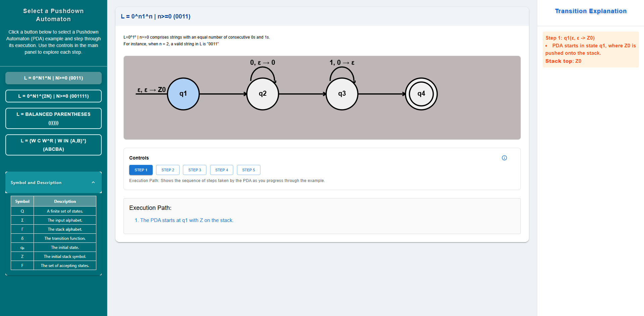This screenshot has width=644, height=316.
Task: Select the Balanced Parentheses example
Action: (x=53, y=118)
